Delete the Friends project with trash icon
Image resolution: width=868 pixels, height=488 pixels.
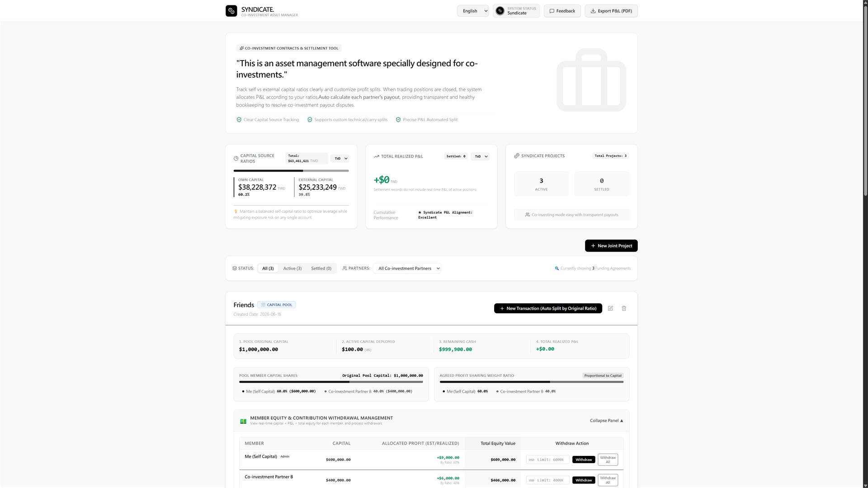(624, 308)
